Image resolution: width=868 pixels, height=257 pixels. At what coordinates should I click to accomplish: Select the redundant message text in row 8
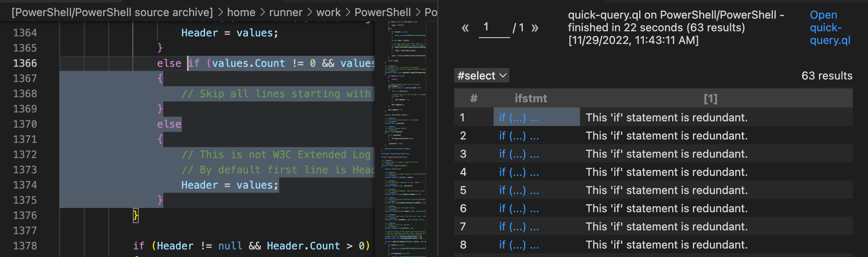click(667, 244)
